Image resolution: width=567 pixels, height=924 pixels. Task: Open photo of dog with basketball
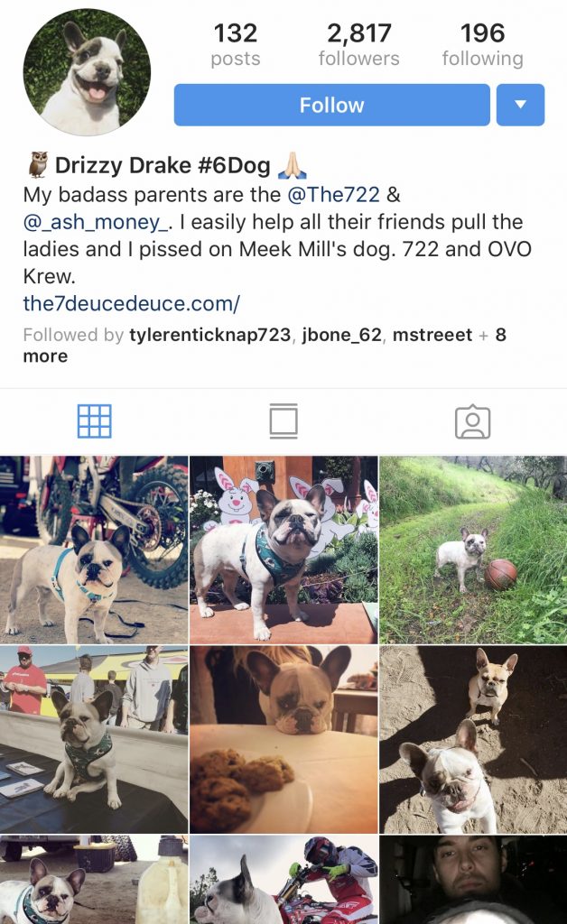(473, 550)
